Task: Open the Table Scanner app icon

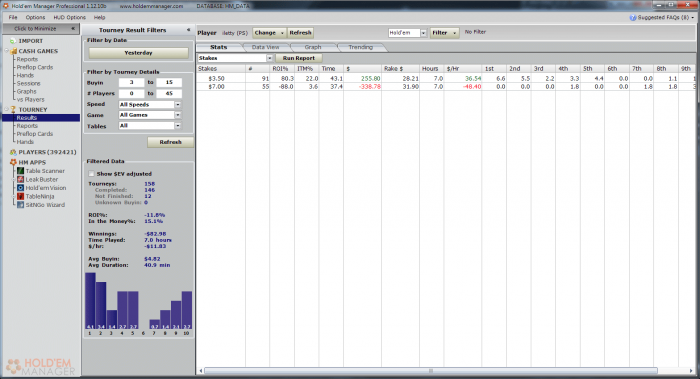Action: [21, 171]
